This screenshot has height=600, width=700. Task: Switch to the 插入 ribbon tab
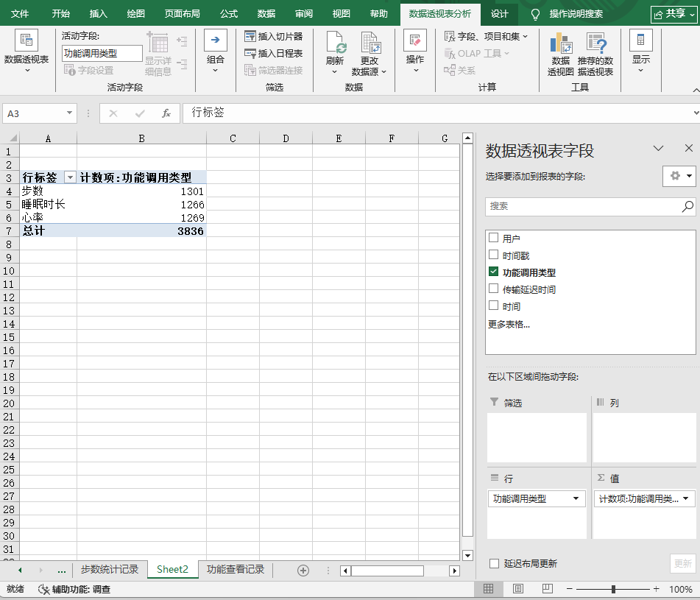coord(98,14)
